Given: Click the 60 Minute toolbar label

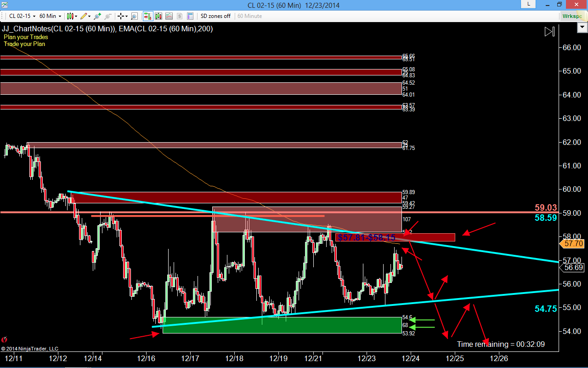Looking at the screenshot, I should [x=250, y=16].
